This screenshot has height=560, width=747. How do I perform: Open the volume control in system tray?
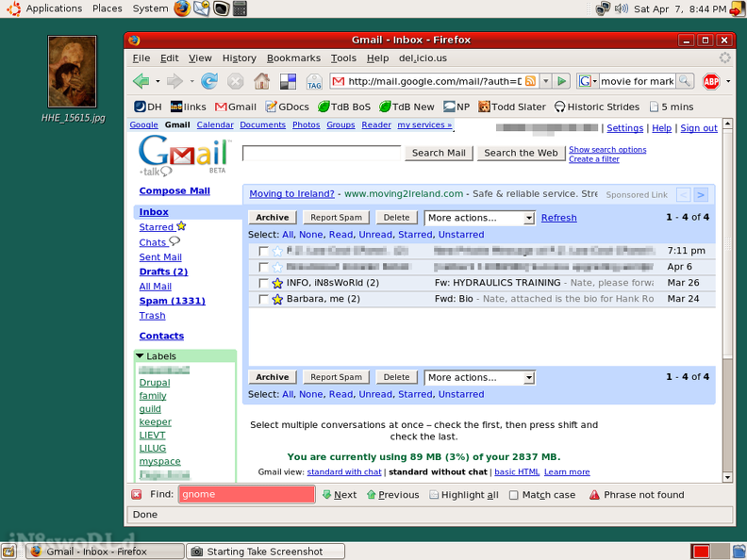622,8
